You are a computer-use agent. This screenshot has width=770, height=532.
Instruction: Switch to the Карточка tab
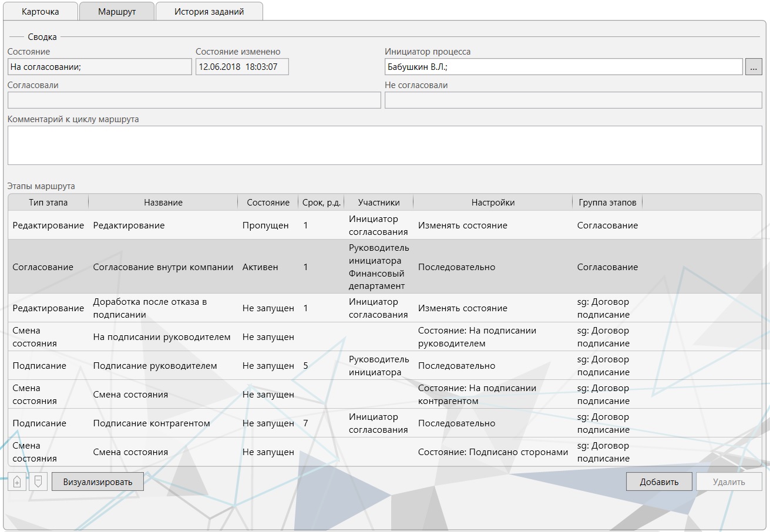click(x=41, y=12)
